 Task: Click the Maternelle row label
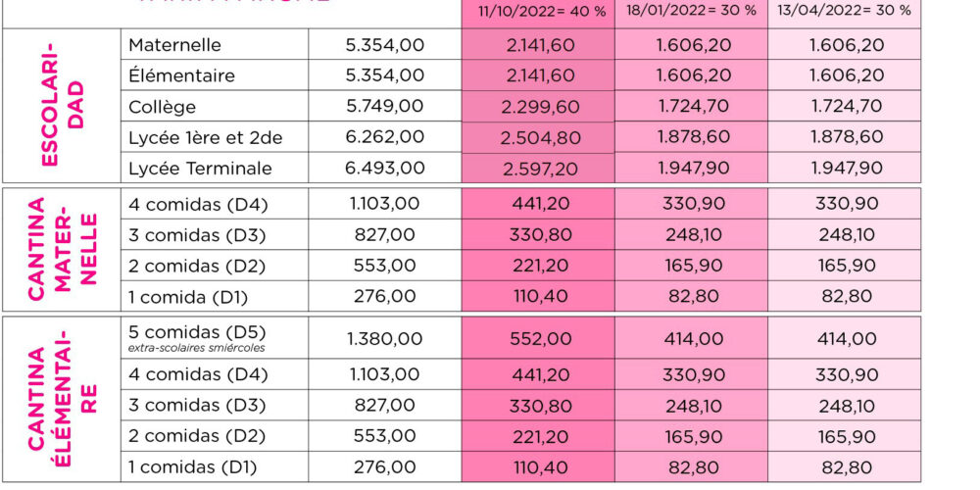click(175, 45)
